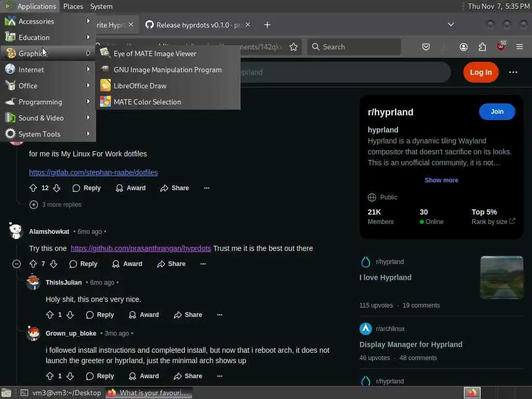Expand the Internet submenu
The image size is (532, 399).
coord(48,70)
